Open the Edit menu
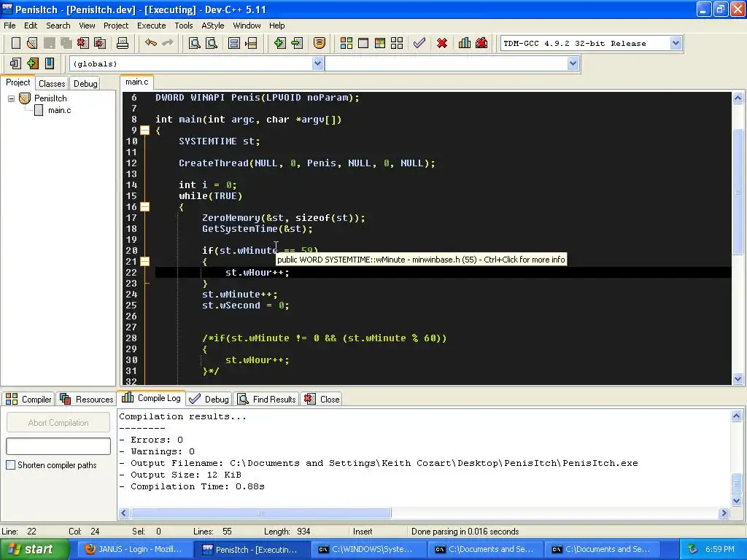The image size is (747, 560). click(x=31, y=26)
